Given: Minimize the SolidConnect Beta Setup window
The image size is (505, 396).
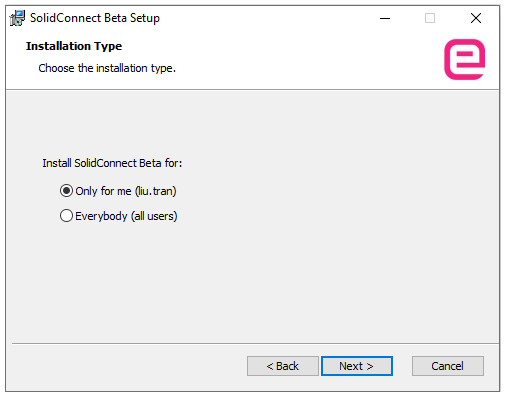Looking at the screenshot, I should pyautogui.click(x=385, y=18).
